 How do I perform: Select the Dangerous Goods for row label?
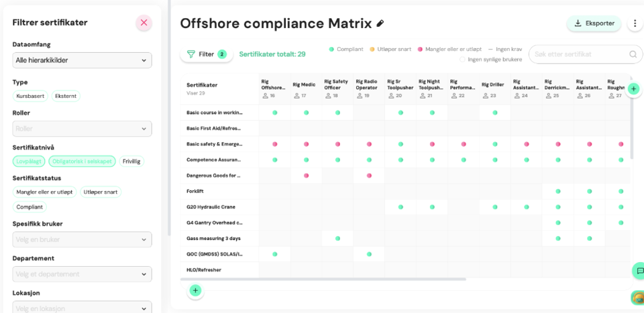point(213,176)
